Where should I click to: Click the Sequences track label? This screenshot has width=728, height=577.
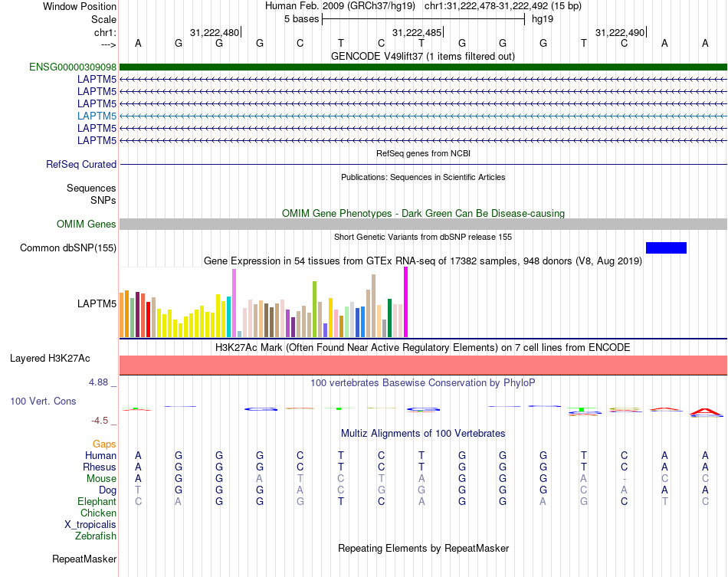tap(91, 188)
